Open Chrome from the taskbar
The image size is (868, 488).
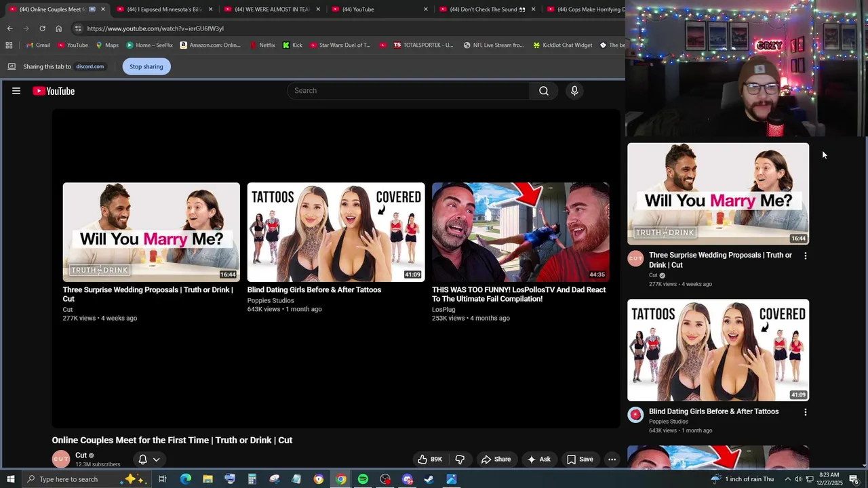click(x=341, y=479)
